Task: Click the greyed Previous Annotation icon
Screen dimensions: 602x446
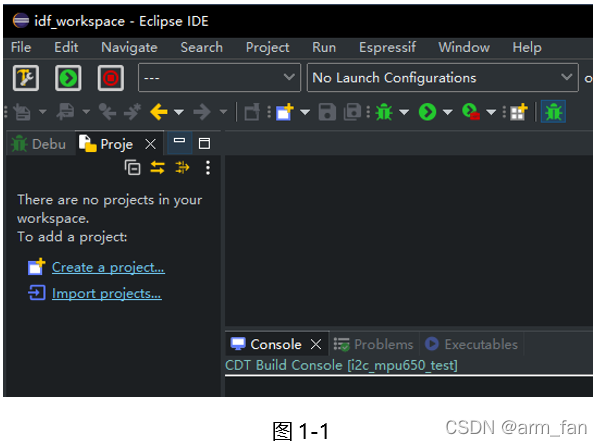Action: coord(66,112)
